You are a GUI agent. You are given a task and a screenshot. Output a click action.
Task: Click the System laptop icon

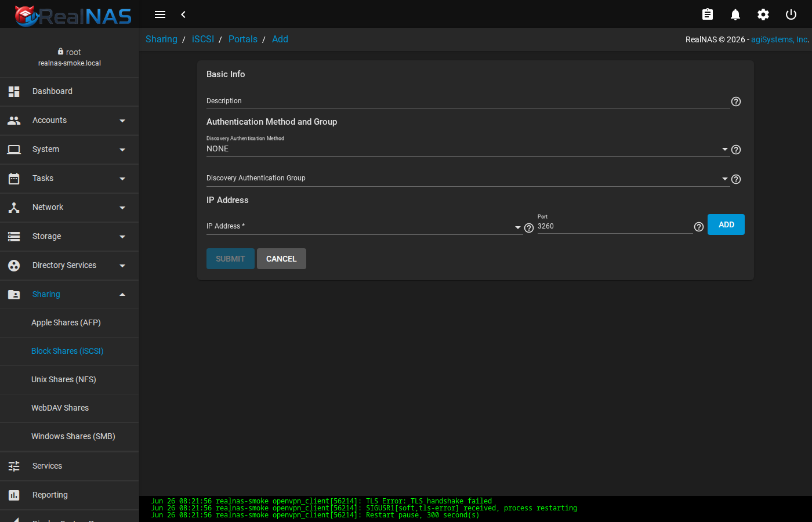tap(14, 150)
